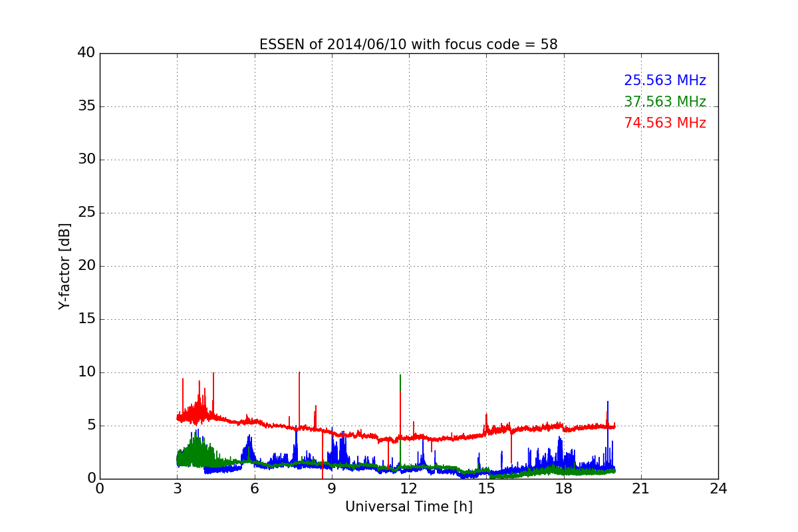Click the plot title 'ESSEN of 2014/06/10'
This screenshot has height=532, width=798.
408,45
